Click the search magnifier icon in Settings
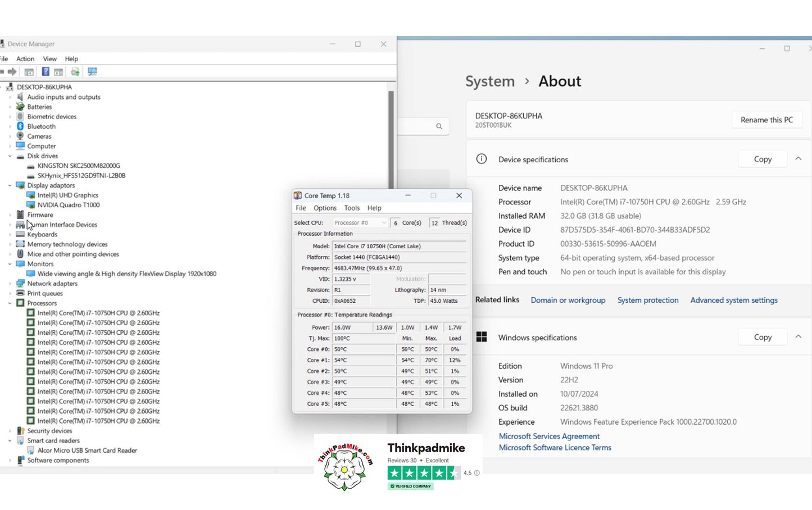Image resolution: width=812 pixels, height=510 pixels. (x=439, y=126)
